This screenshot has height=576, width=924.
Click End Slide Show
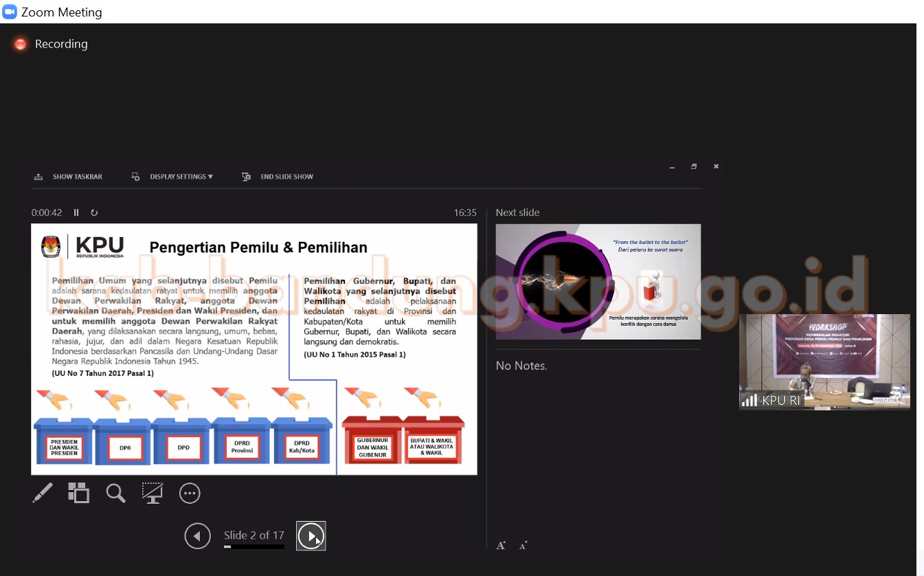tap(278, 177)
